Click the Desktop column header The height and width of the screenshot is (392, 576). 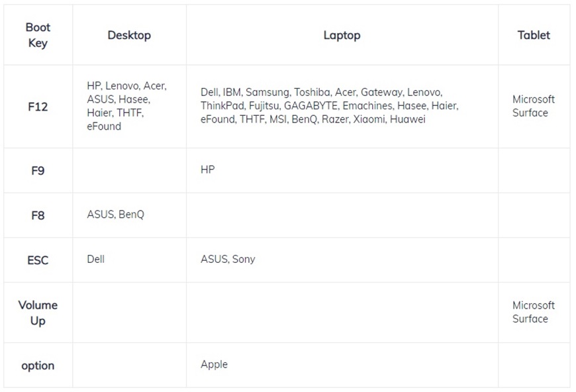129,35
